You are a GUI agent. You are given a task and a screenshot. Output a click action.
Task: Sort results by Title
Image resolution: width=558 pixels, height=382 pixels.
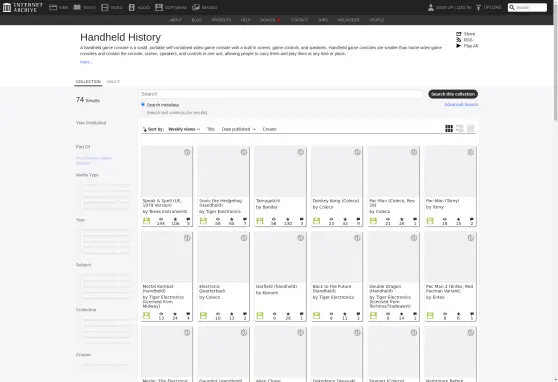click(x=211, y=129)
